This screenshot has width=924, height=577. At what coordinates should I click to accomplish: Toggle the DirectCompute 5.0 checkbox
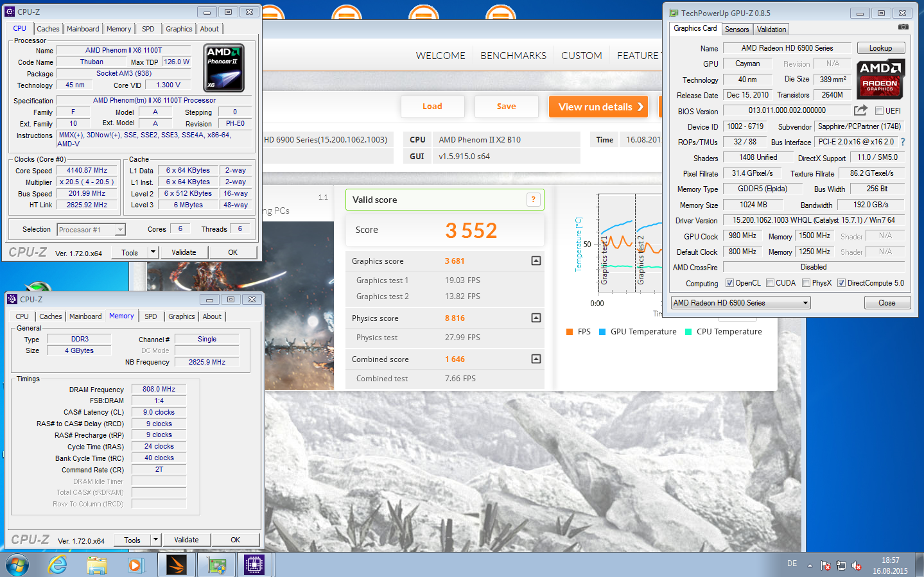pos(841,283)
